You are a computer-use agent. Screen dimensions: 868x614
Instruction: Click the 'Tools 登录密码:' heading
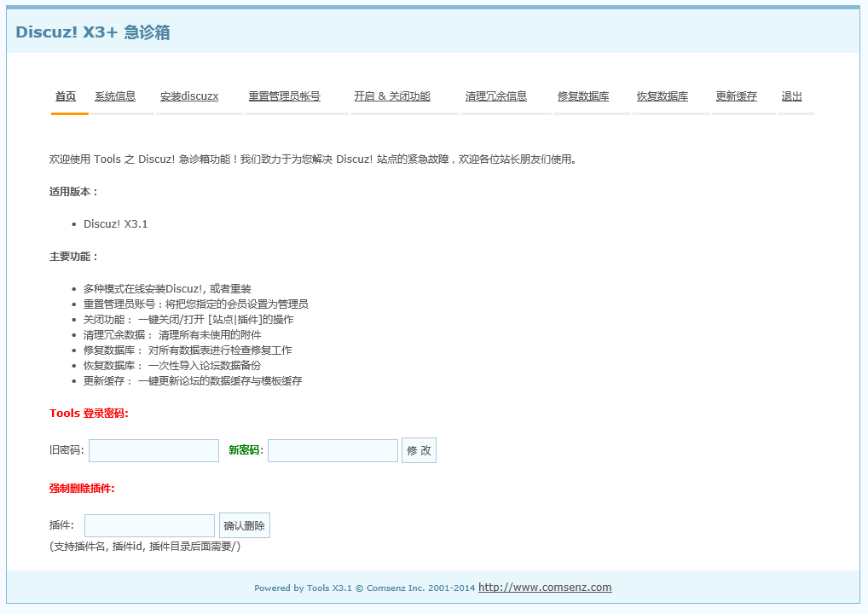point(89,414)
